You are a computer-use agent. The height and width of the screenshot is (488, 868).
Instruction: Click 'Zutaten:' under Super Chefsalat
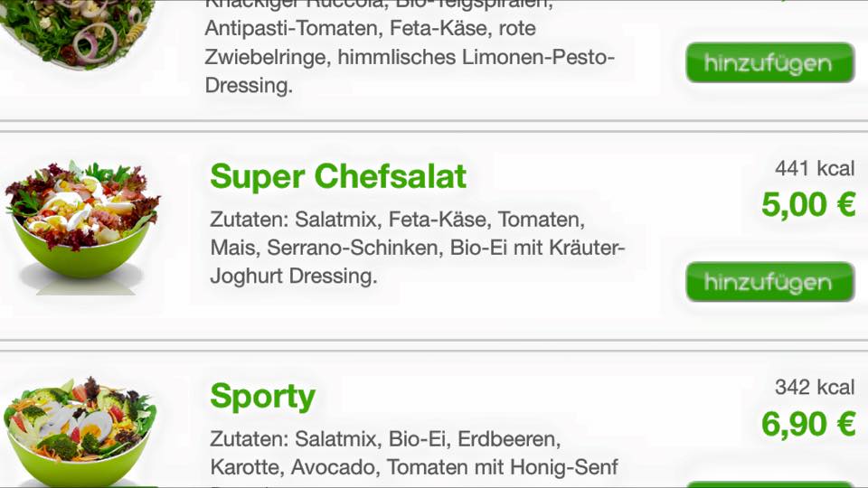pos(250,220)
